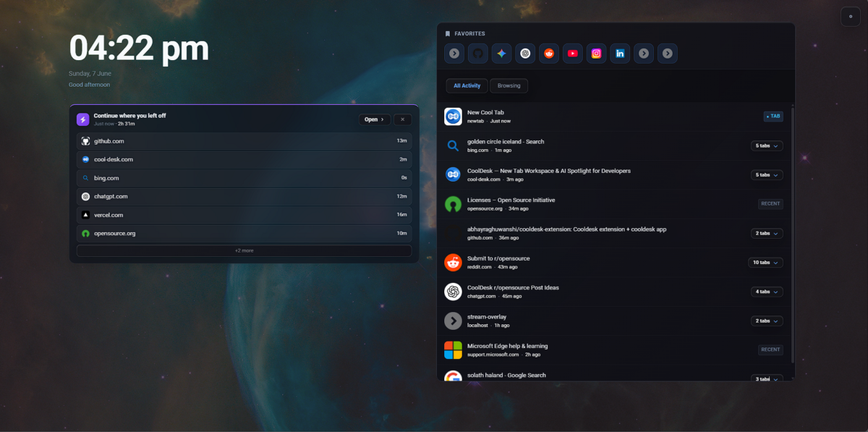Launch the YouTube favorite icon
Image resolution: width=868 pixels, height=432 pixels.
573,53
